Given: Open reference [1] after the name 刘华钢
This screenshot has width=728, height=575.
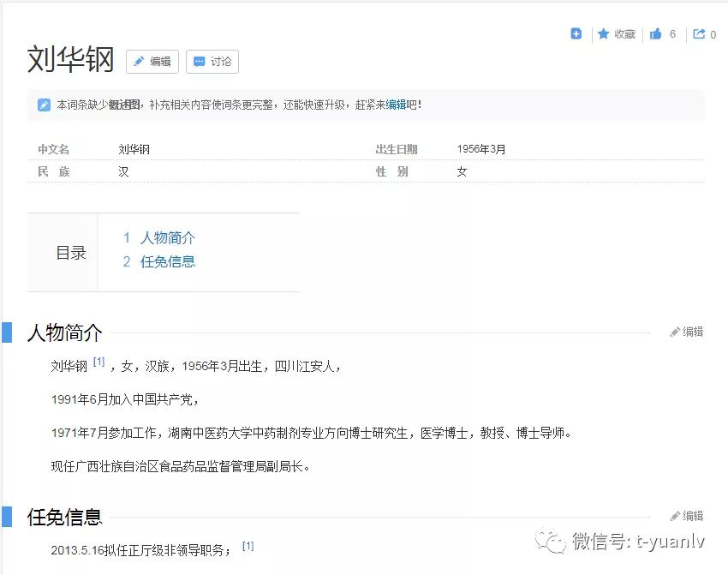Looking at the screenshot, I should point(99,362).
